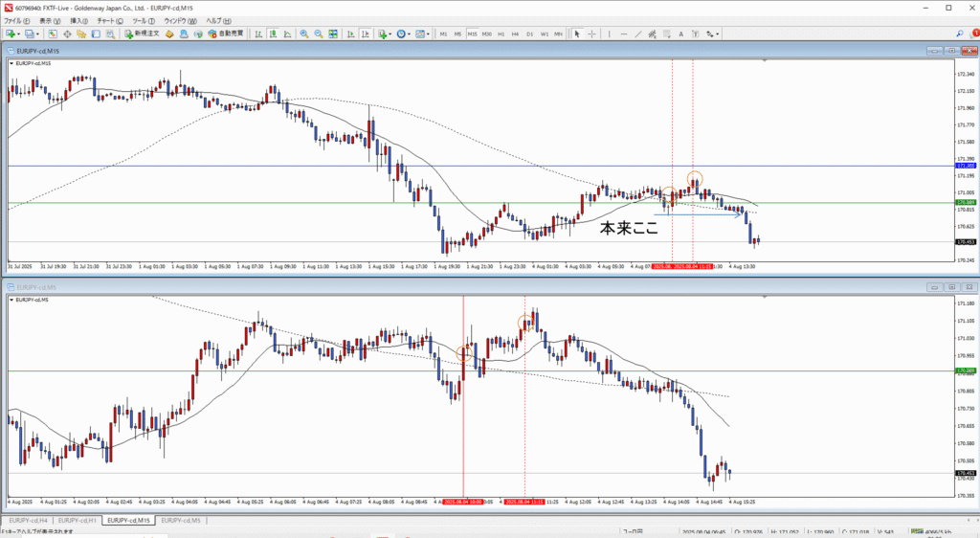
Task: Click the zoom out magnifier icon
Action: pos(318,34)
